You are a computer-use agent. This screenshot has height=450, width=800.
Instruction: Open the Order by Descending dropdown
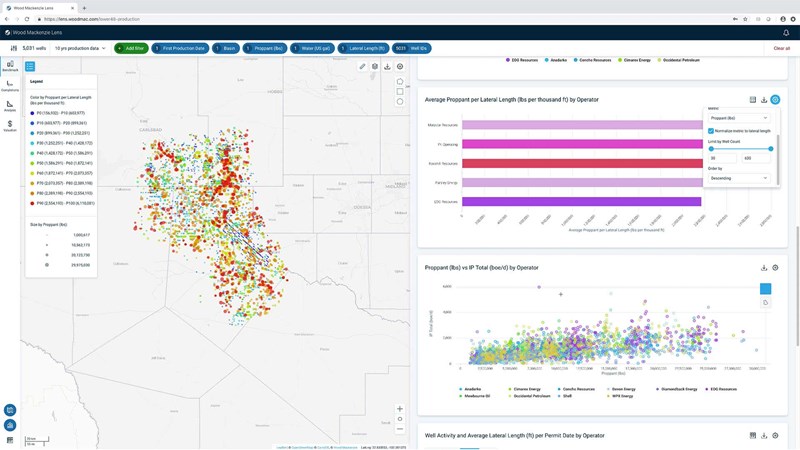[739, 178]
